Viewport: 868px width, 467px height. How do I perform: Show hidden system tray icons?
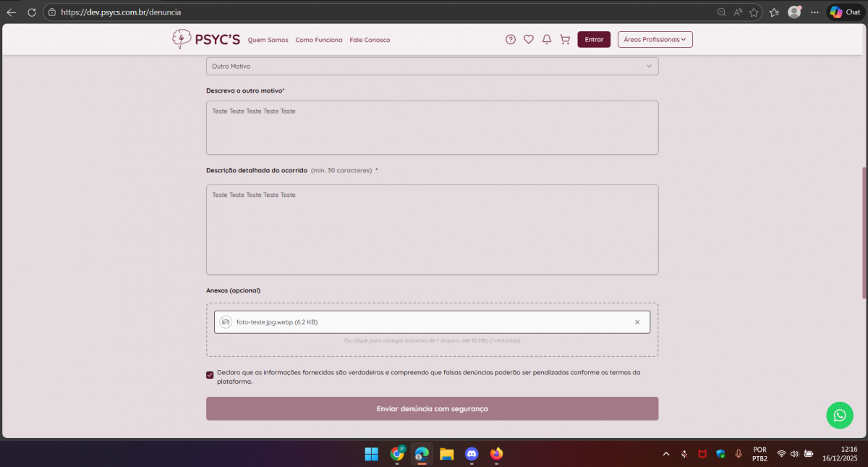pyautogui.click(x=666, y=454)
